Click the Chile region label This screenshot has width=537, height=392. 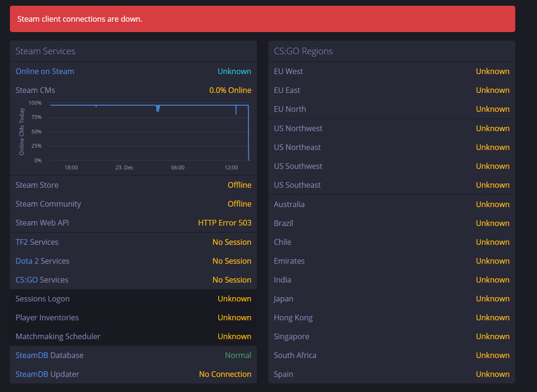(x=282, y=242)
